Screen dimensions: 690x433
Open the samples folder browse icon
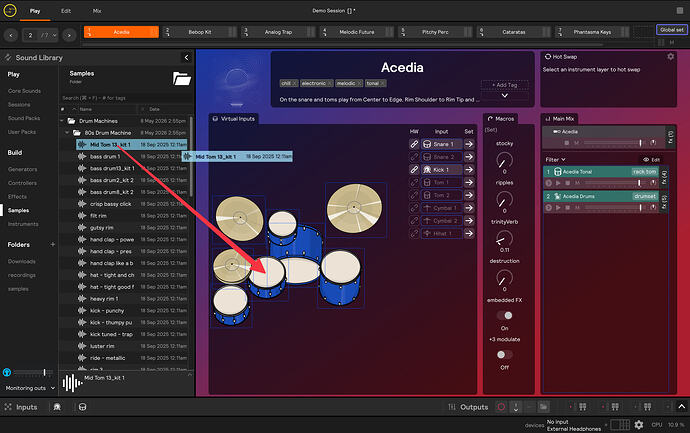click(x=182, y=78)
